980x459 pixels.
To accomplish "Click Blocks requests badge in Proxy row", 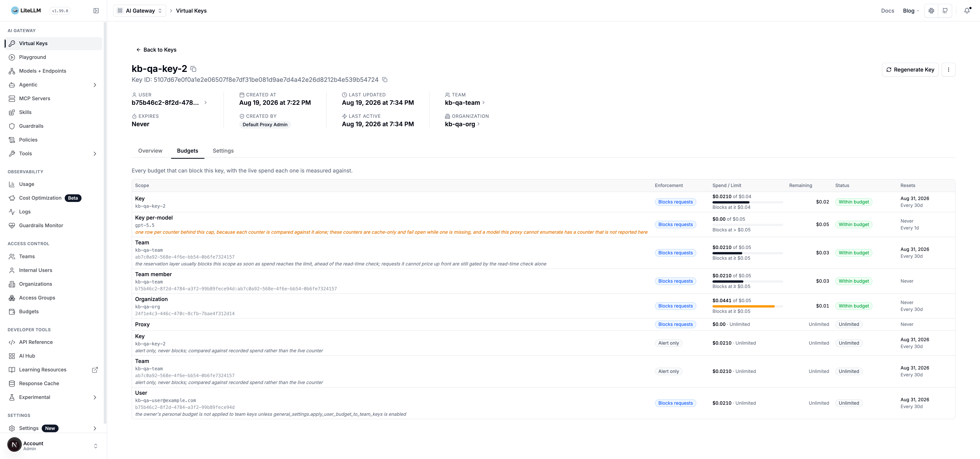I will pyautogui.click(x=675, y=325).
